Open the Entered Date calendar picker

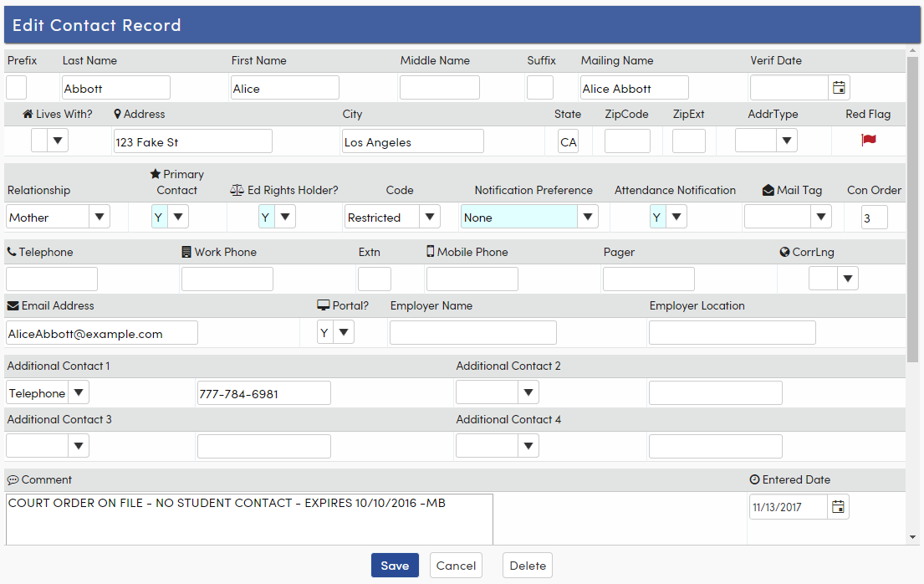tap(838, 506)
